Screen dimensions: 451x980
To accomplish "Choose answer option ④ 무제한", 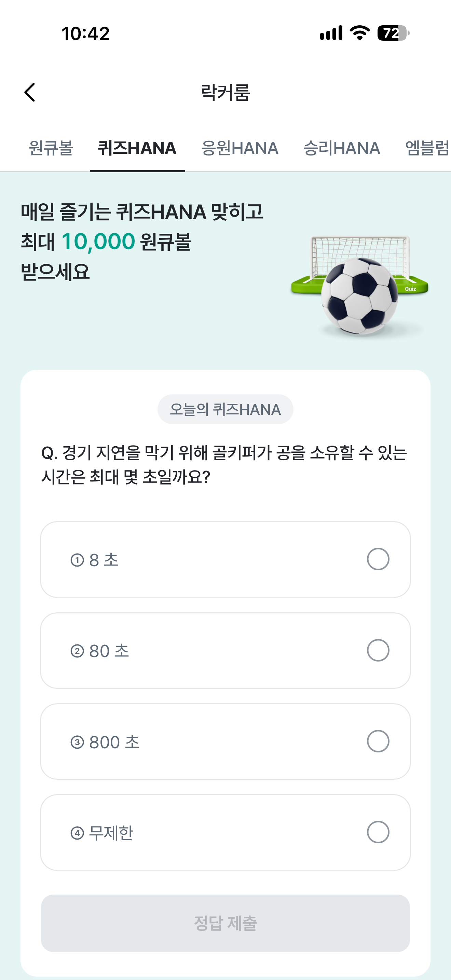I will point(225,832).
